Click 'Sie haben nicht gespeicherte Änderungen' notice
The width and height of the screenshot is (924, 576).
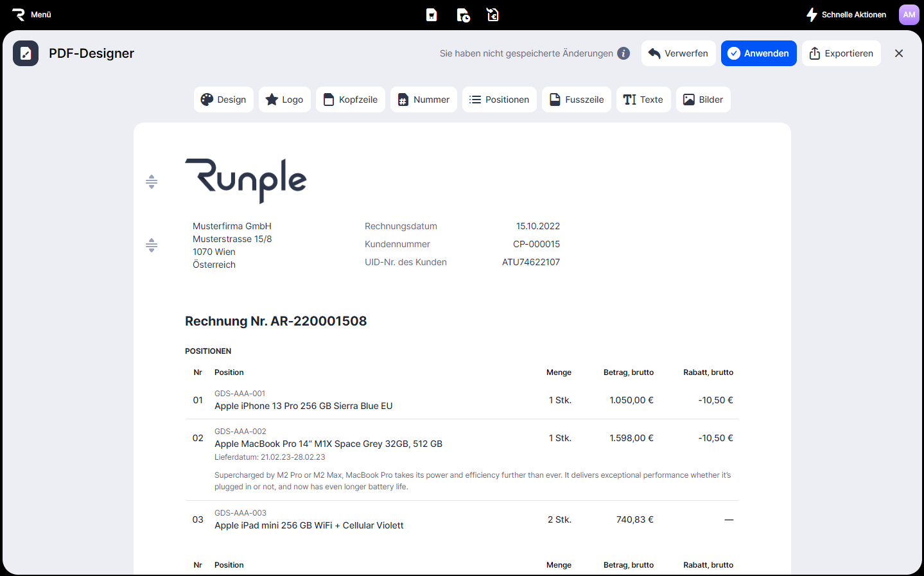coord(527,53)
